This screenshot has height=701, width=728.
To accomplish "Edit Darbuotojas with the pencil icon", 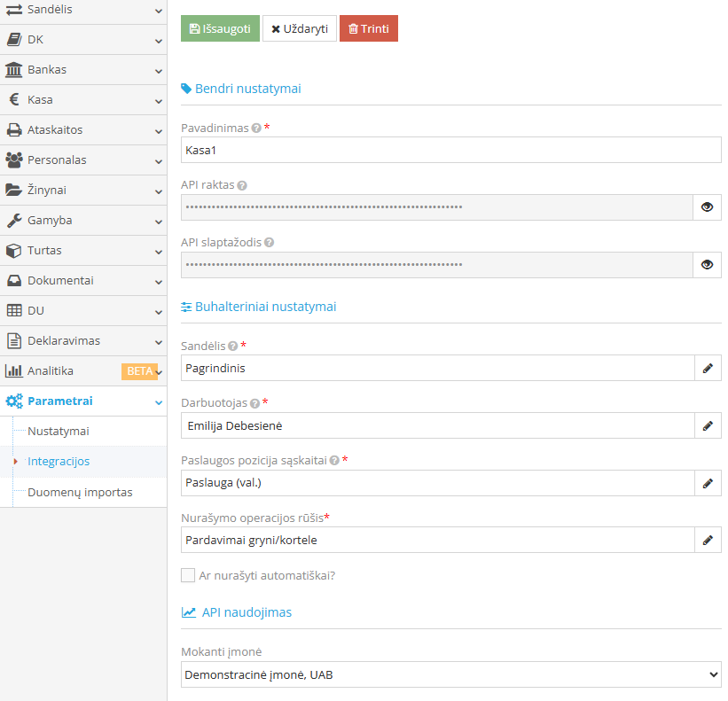I will click(708, 425).
